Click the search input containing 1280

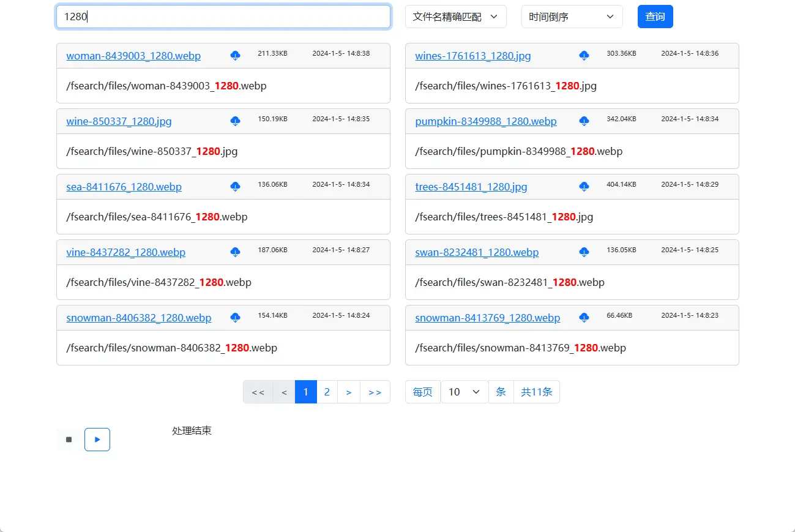click(x=223, y=17)
